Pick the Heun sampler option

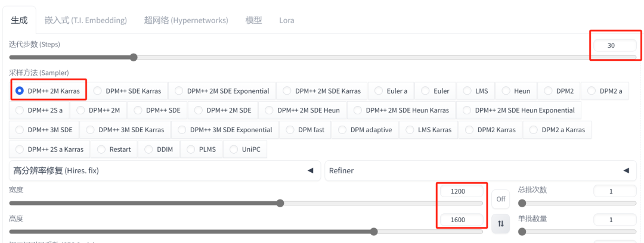pos(516,91)
